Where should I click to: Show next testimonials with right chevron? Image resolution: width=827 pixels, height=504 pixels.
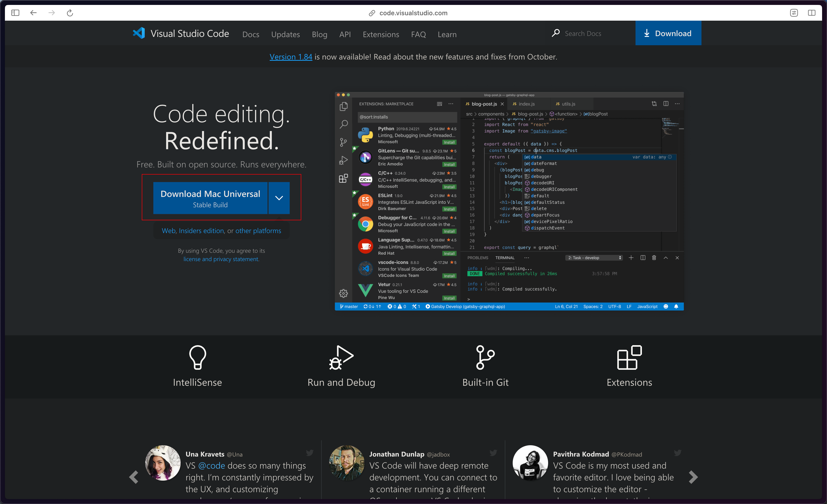point(693,477)
